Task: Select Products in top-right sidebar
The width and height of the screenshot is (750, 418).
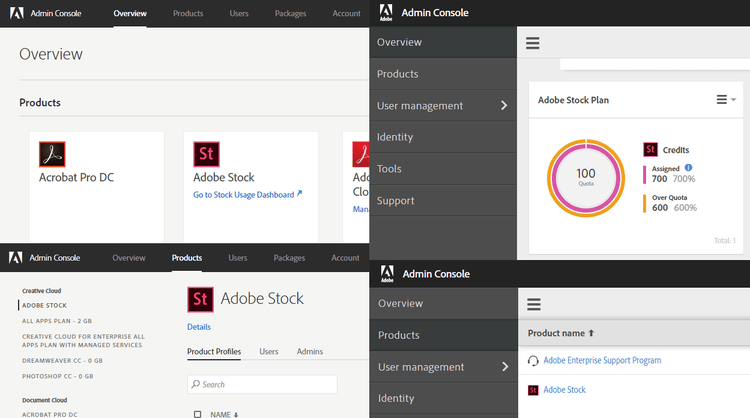Action: click(443, 74)
